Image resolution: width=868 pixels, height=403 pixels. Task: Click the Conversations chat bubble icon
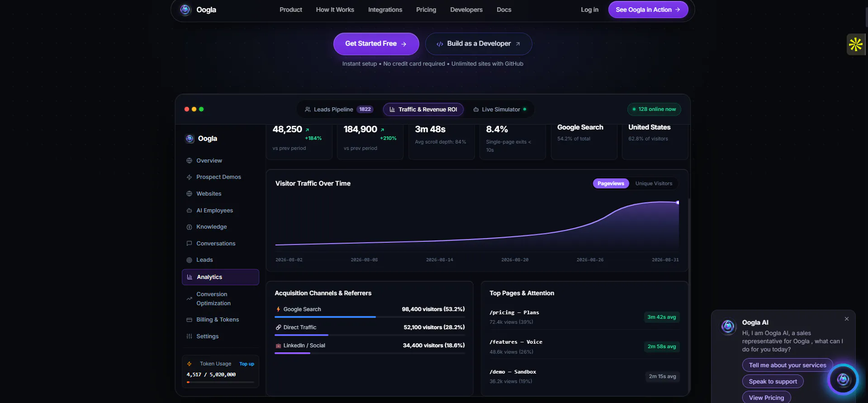189,244
